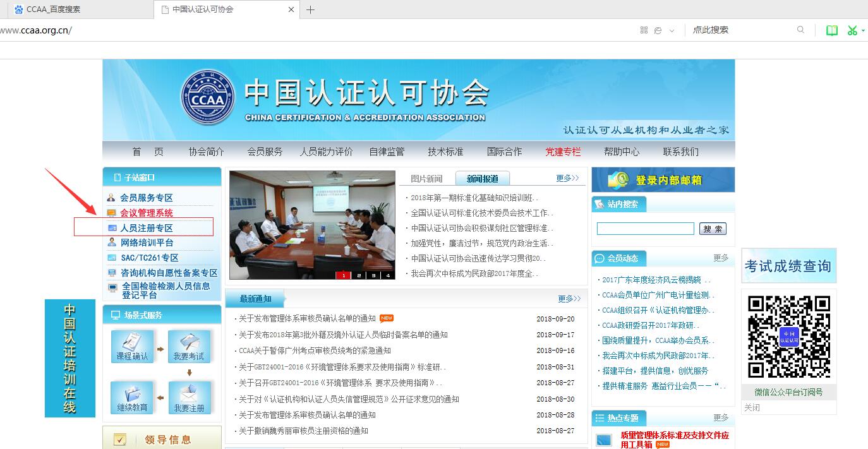The image size is (868, 449).
Task: Open the new tab plus button
Action: point(310,9)
